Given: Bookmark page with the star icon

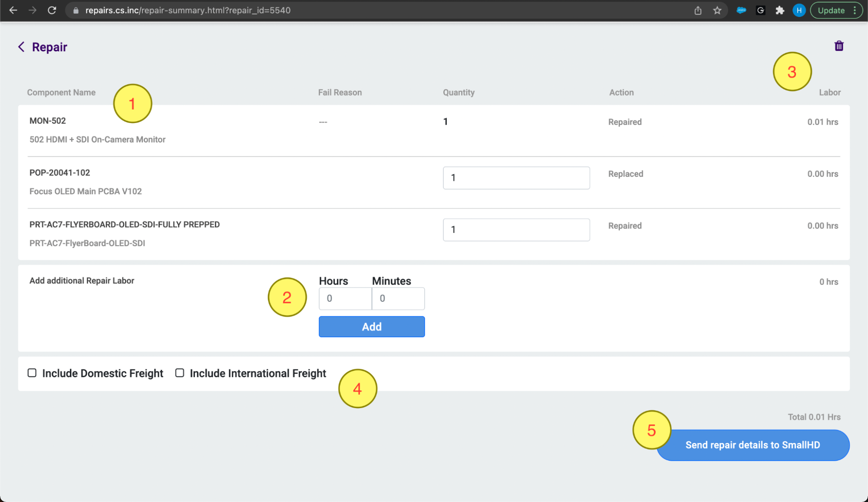Looking at the screenshot, I should click(x=717, y=10).
